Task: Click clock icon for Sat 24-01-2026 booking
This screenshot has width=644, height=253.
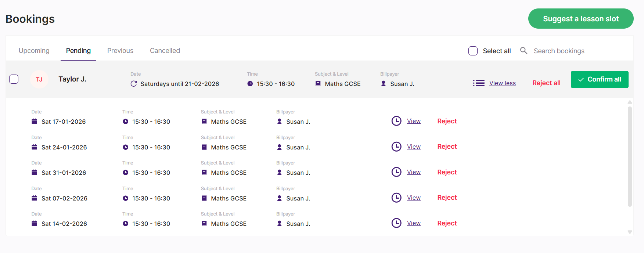Action: tap(396, 147)
